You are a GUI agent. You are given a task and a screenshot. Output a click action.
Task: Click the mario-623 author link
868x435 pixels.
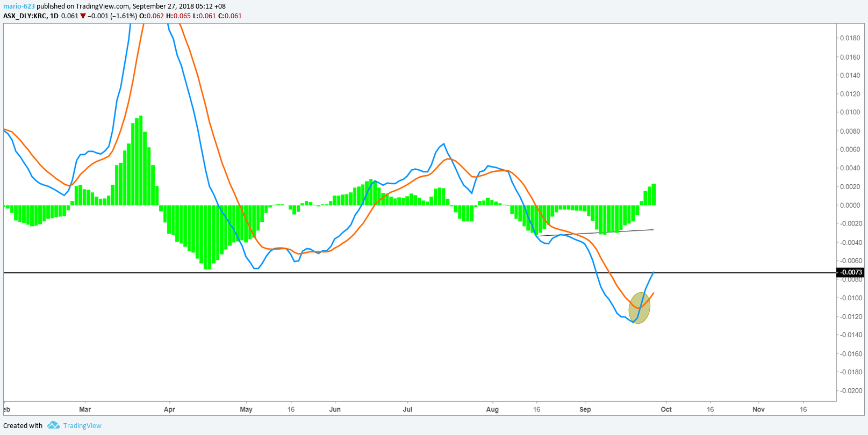click(19, 6)
